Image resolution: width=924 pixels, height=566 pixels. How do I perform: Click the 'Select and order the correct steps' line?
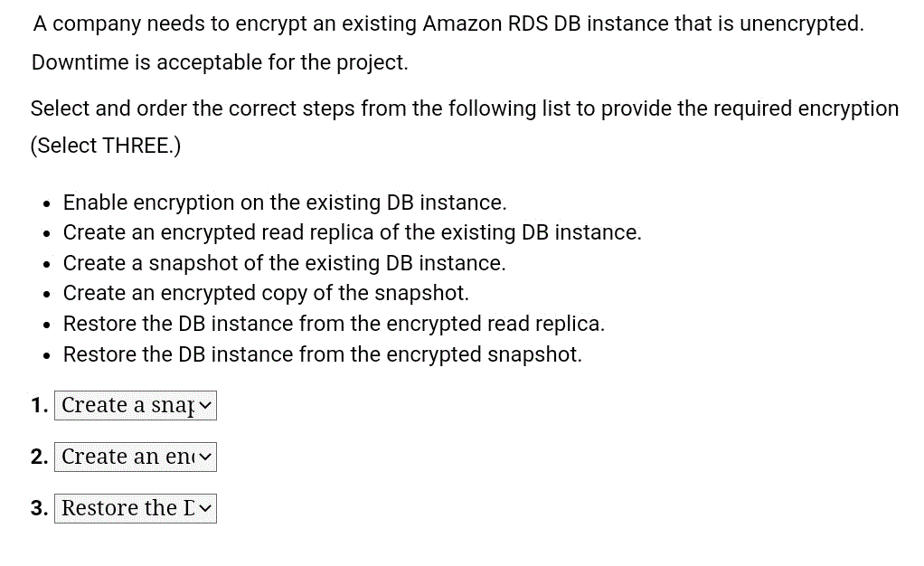pos(464,109)
